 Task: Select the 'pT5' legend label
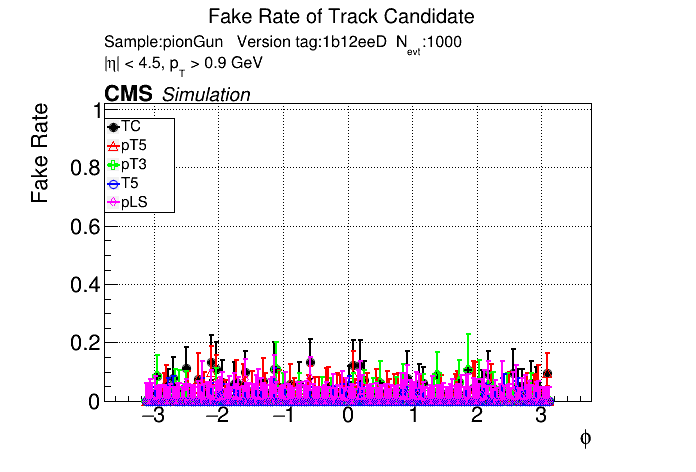(x=134, y=146)
